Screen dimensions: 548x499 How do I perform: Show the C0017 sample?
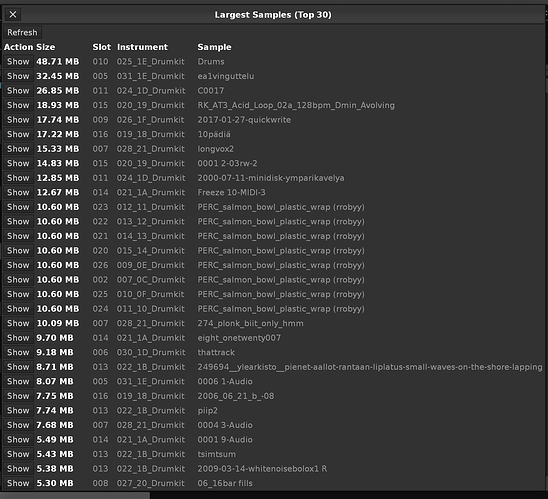click(x=19, y=91)
